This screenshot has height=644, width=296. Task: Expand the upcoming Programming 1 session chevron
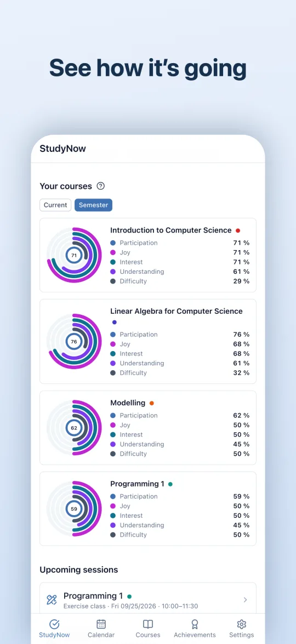tap(245, 600)
